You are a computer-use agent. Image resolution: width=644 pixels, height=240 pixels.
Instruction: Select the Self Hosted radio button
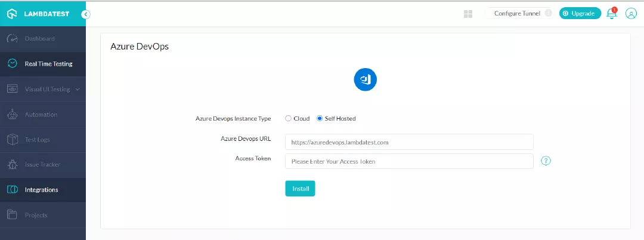320,118
